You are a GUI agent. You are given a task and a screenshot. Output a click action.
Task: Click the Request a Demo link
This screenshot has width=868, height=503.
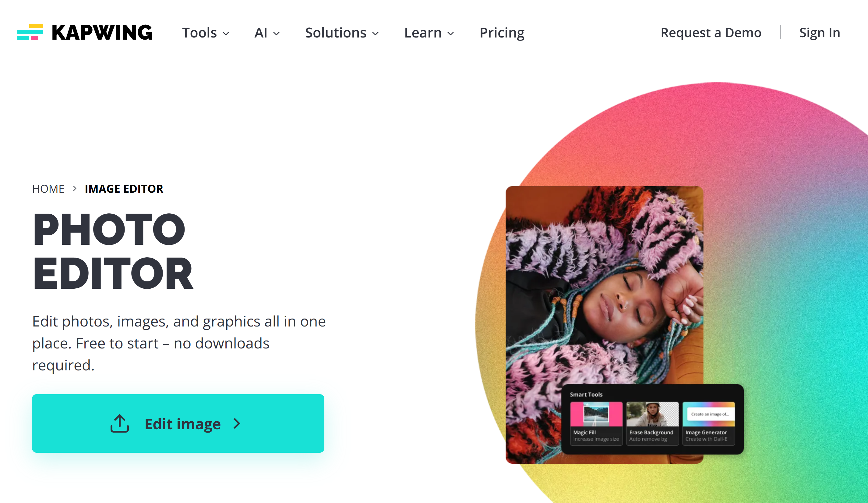(x=711, y=33)
